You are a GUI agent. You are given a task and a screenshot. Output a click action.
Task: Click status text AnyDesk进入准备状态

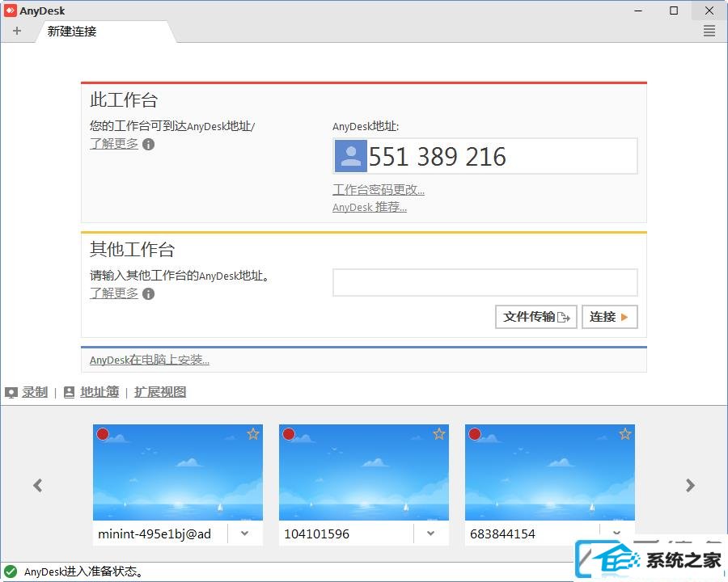[x=83, y=571]
